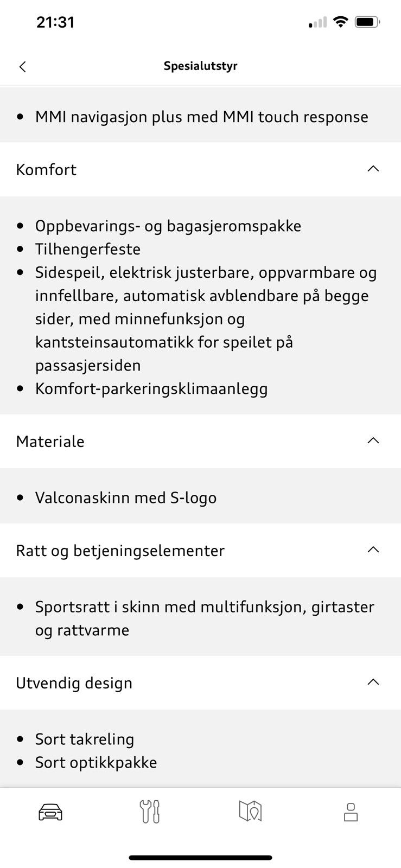The image size is (401, 868).
Task: Tap MMI navigasjon plus list item
Action: (201, 117)
